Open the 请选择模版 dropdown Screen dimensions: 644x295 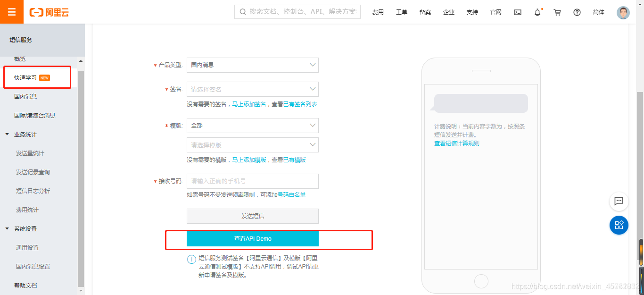[253, 145]
